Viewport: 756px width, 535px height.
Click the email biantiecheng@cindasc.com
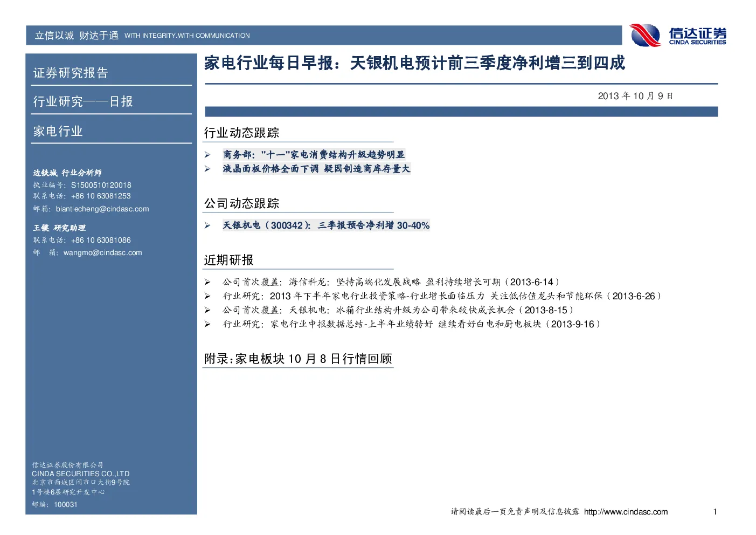tap(102, 209)
